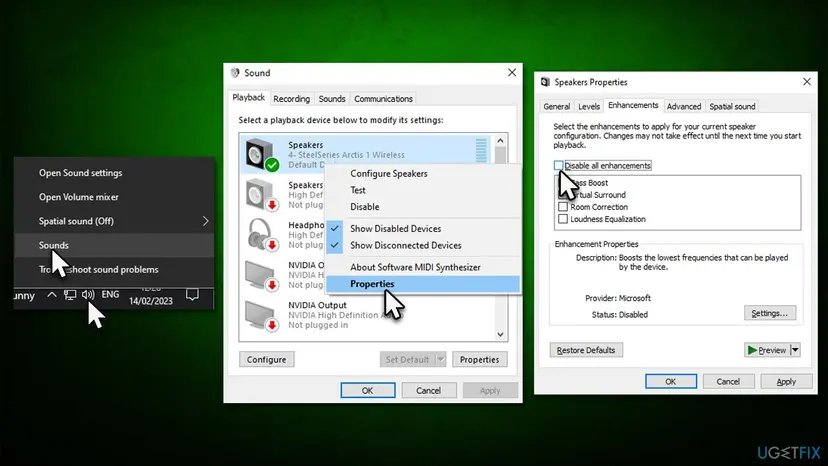Screen dimensions: 828x466
Task: Click Cancel in Speakers Properties
Action: click(728, 381)
